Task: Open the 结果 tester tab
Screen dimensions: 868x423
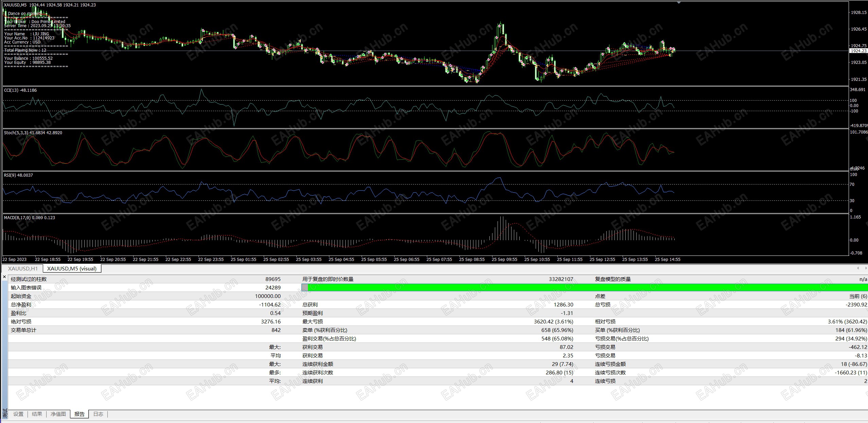Action: pyautogui.click(x=37, y=414)
